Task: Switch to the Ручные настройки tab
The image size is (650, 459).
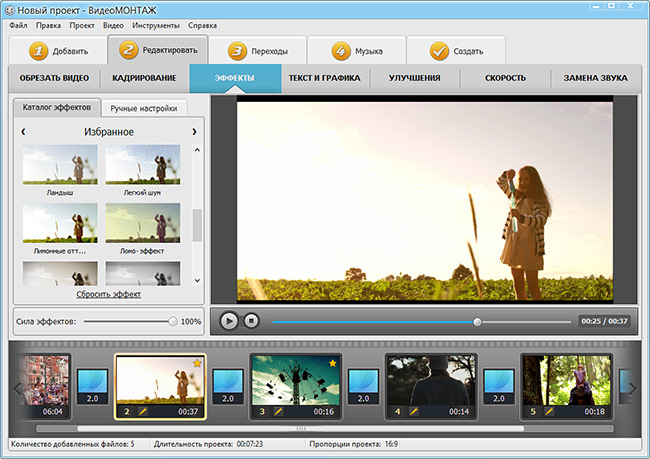Action: [x=144, y=107]
